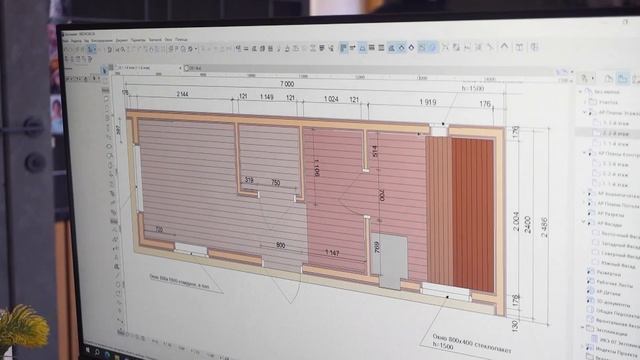This screenshot has width=640, height=360.
Task: Select Развертки in Navigator
Action: [608, 273]
